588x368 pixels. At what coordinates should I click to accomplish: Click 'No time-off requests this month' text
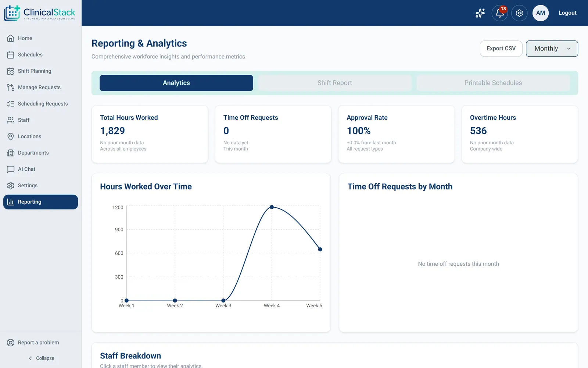(x=458, y=264)
